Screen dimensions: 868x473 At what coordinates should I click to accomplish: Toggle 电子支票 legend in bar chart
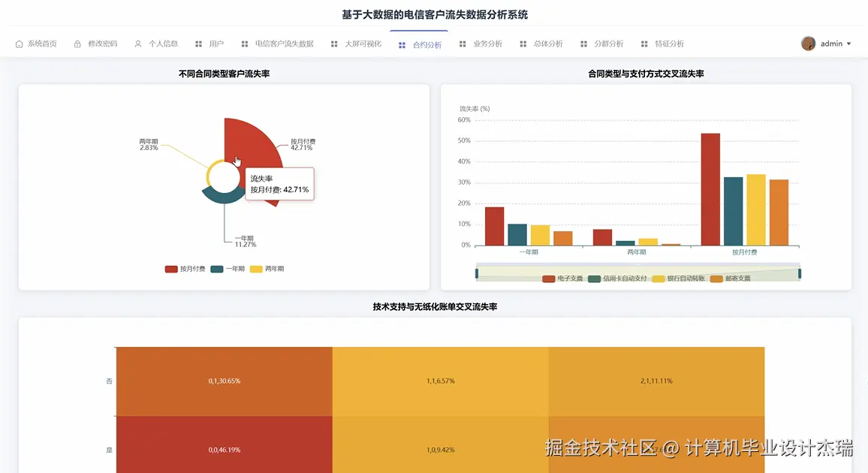(x=562, y=279)
